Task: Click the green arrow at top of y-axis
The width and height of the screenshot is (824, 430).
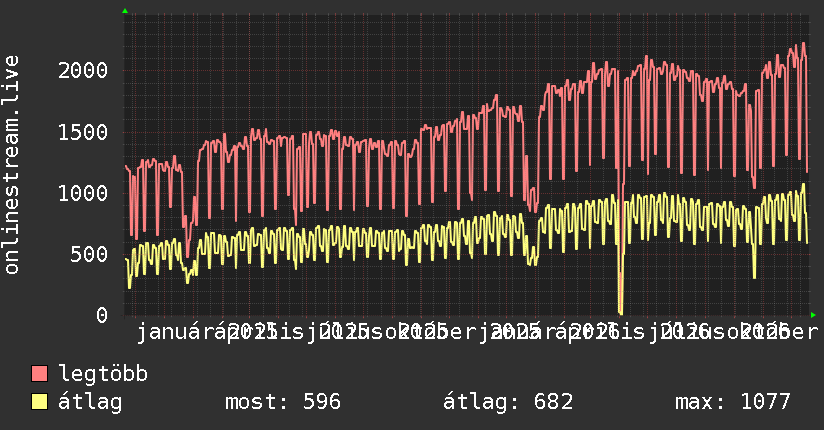Action: click(125, 11)
